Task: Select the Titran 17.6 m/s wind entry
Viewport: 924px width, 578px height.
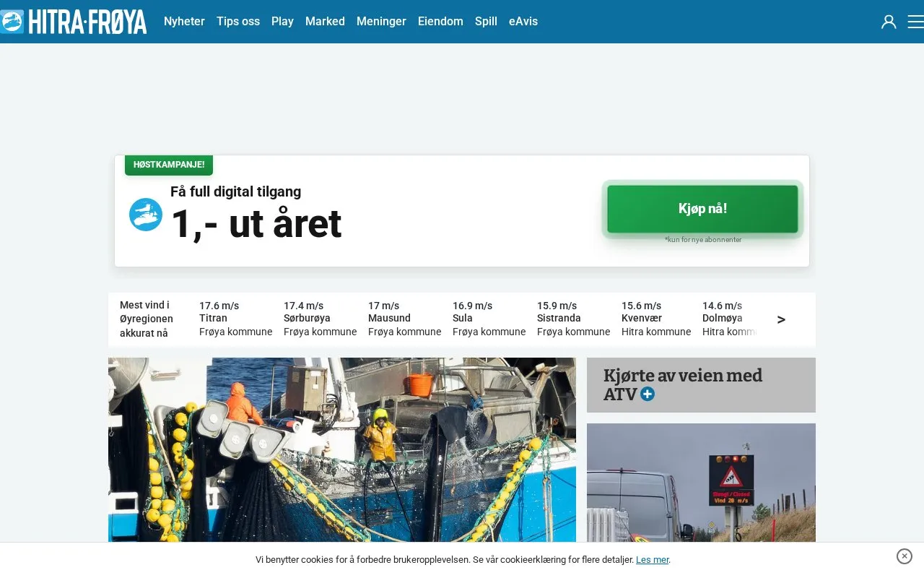Action: (x=235, y=319)
